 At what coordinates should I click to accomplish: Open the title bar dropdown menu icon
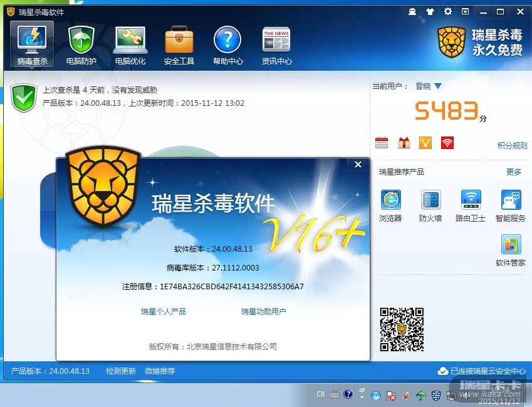465,11
